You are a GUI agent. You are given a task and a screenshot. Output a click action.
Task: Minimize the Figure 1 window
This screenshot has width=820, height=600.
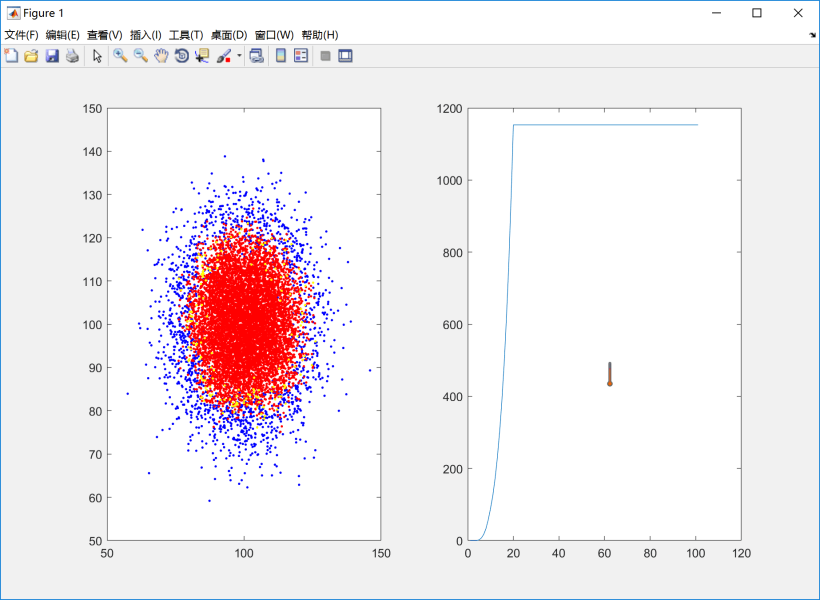716,13
